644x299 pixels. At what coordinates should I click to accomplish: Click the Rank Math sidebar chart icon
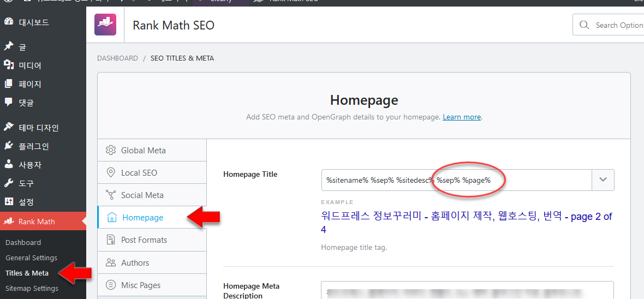click(8, 222)
